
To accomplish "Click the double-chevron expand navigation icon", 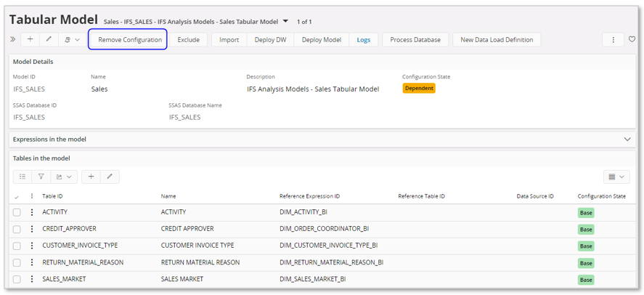I will tap(12, 39).
